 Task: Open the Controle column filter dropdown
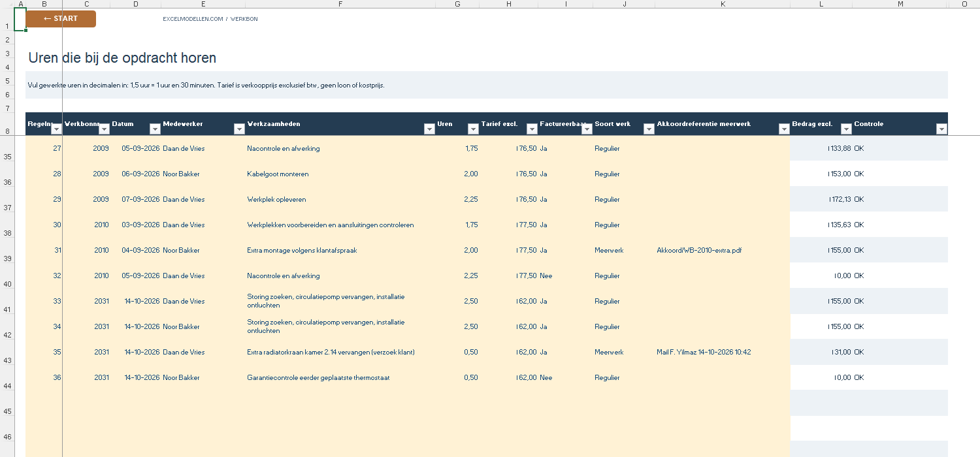(x=941, y=129)
